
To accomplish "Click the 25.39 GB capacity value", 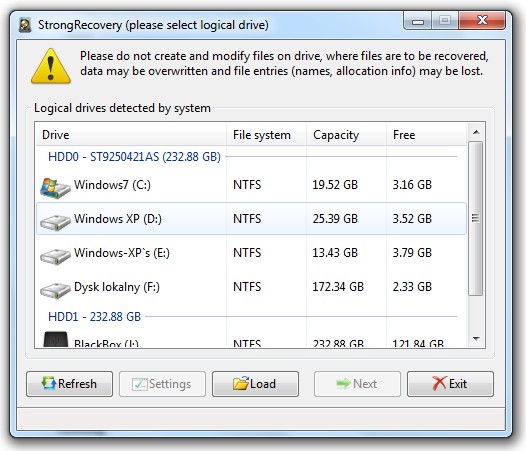I will click(335, 219).
